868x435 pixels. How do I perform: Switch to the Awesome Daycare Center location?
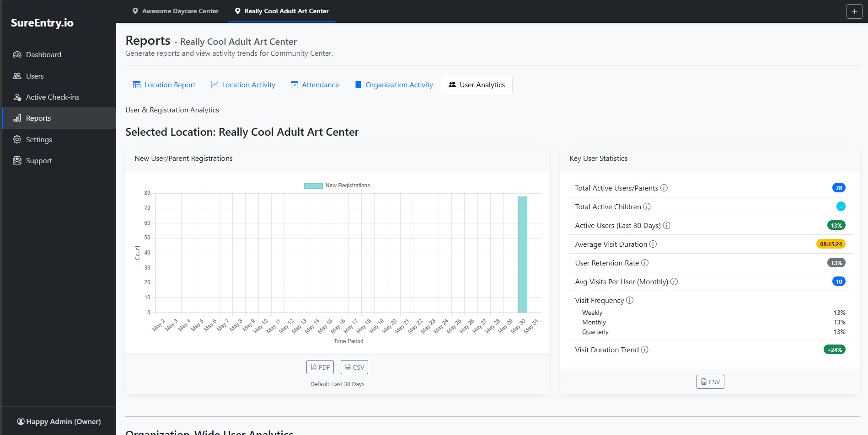(180, 11)
